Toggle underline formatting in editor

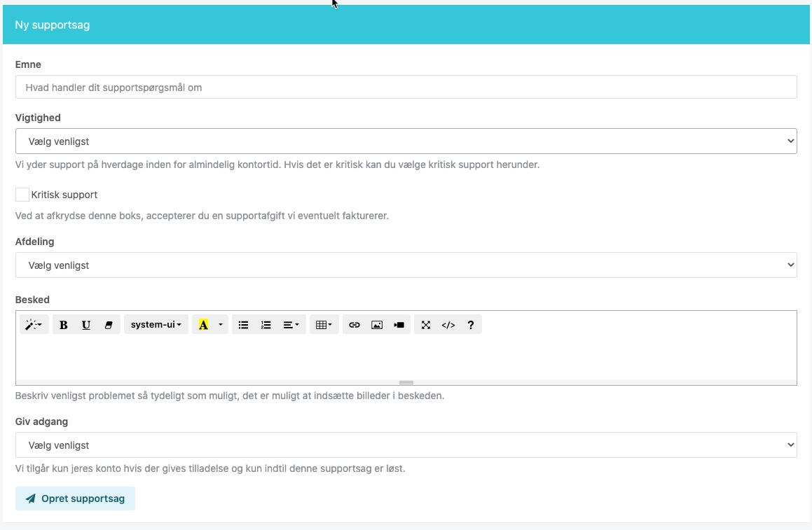click(86, 325)
